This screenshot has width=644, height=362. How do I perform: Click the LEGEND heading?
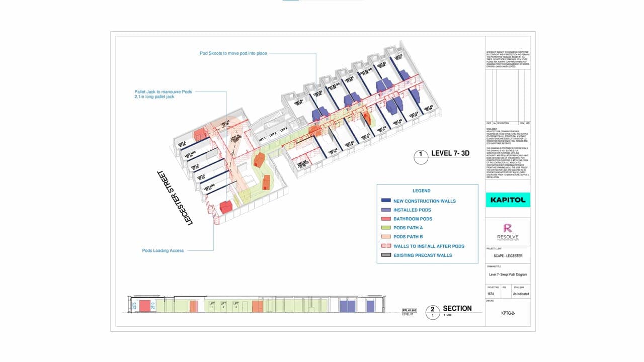click(x=421, y=191)
